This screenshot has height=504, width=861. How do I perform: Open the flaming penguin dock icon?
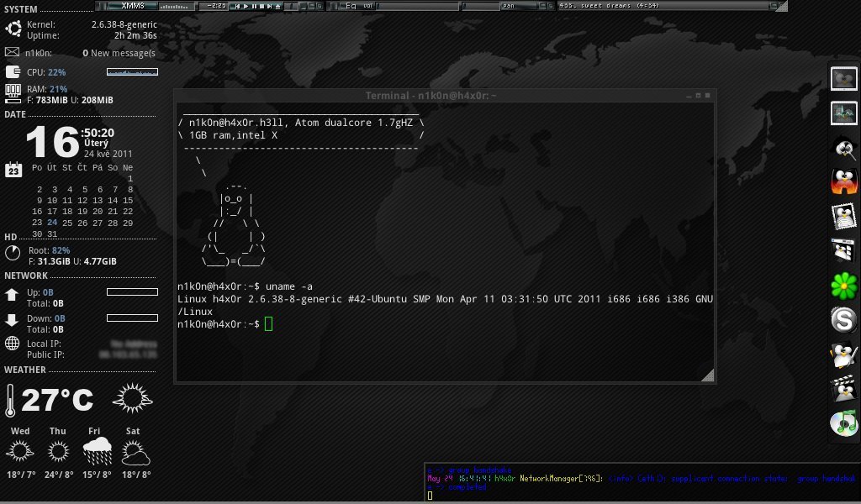click(x=843, y=181)
